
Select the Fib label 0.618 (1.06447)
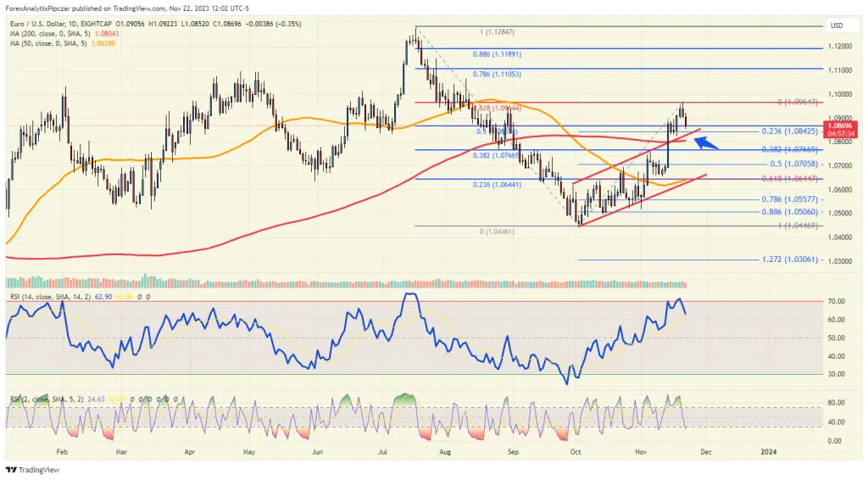pyautogui.click(x=789, y=179)
